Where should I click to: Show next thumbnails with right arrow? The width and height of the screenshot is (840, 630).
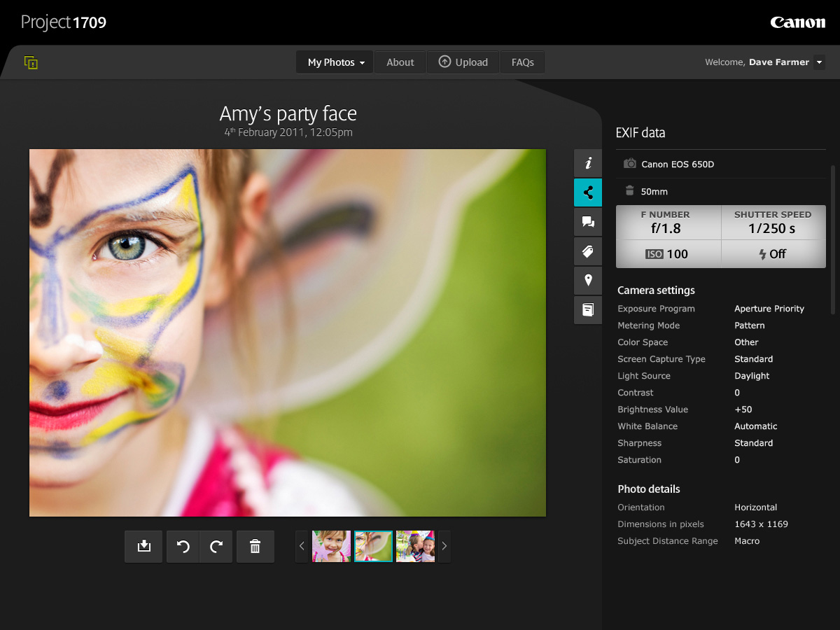444,546
